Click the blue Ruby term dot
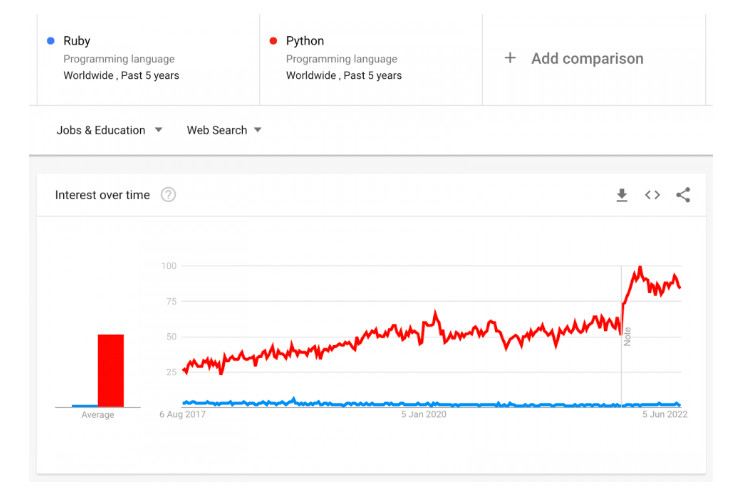This screenshot has width=740, height=494. point(50,41)
